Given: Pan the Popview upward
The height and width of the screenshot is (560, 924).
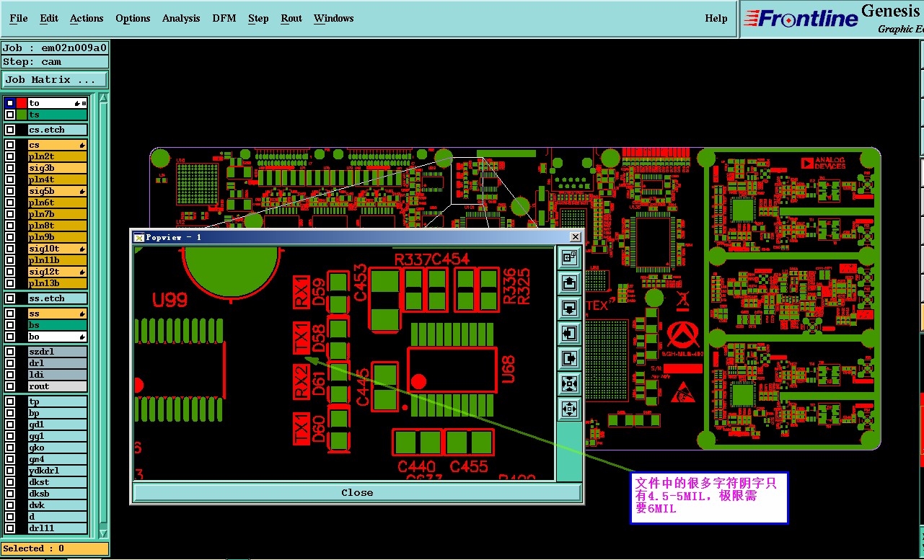Looking at the screenshot, I should click(x=569, y=283).
